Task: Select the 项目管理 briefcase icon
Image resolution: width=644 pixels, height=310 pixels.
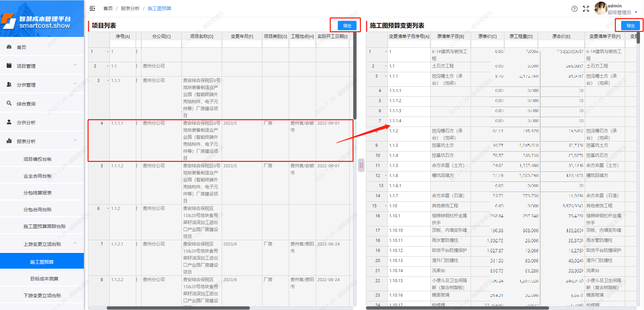Action: coord(9,66)
